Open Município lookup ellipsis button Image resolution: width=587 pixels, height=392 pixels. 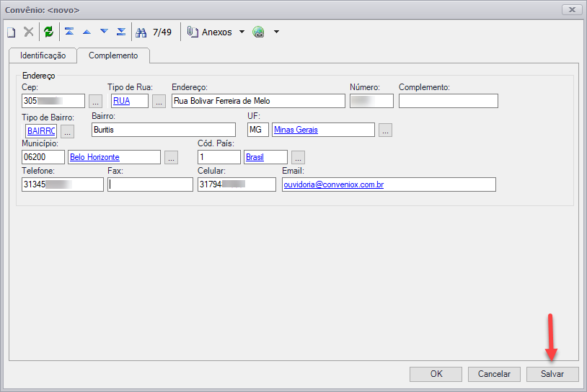171,158
